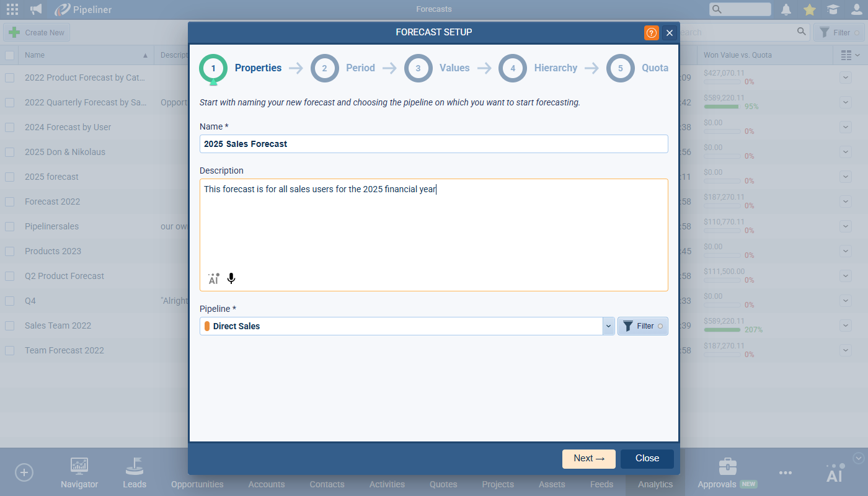Open the column layout dropdown in header

pos(850,55)
